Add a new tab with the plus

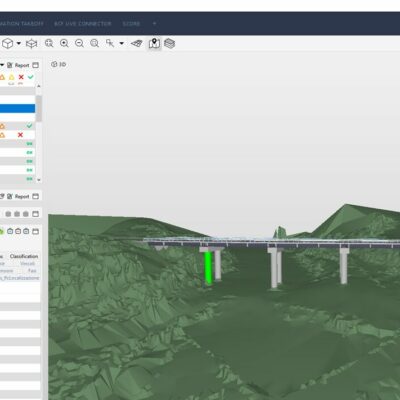pyautogui.click(x=154, y=24)
